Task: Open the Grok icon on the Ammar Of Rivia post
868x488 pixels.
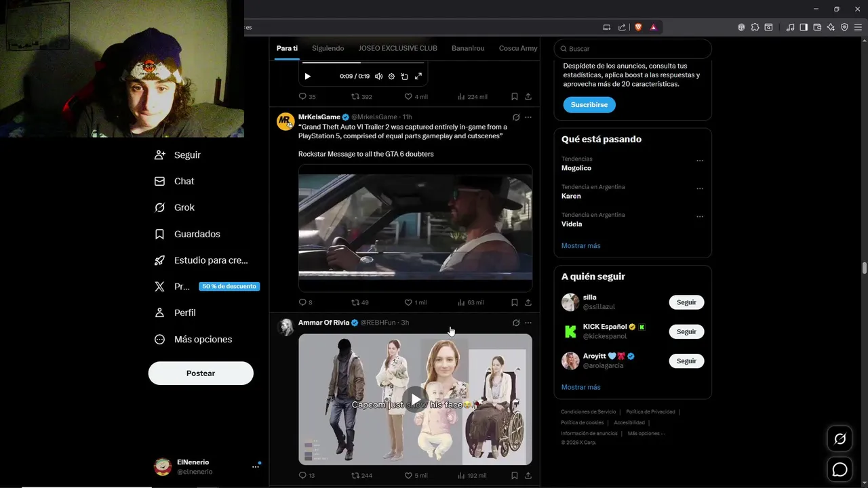Action: (x=516, y=323)
